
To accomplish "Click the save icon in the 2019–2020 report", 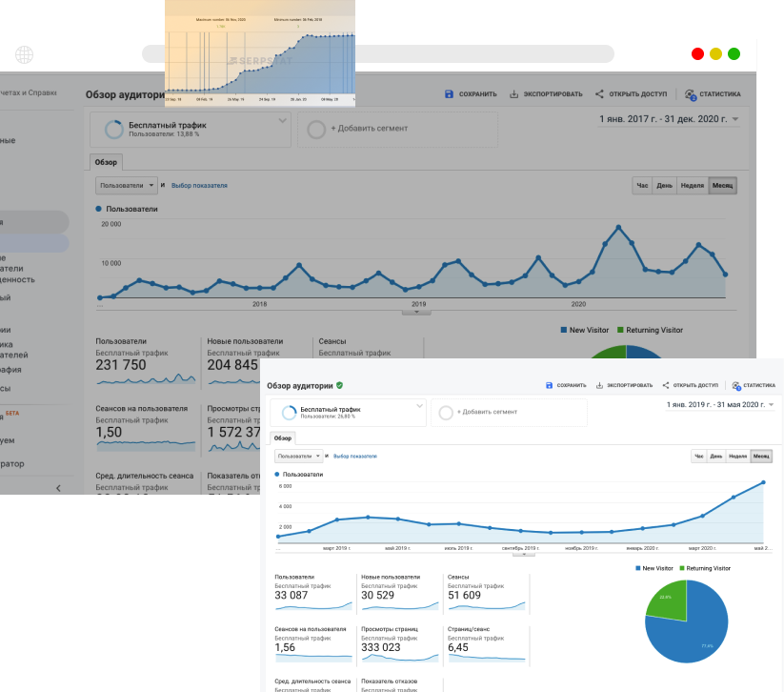I will pyautogui.click(x=549, y=385).
